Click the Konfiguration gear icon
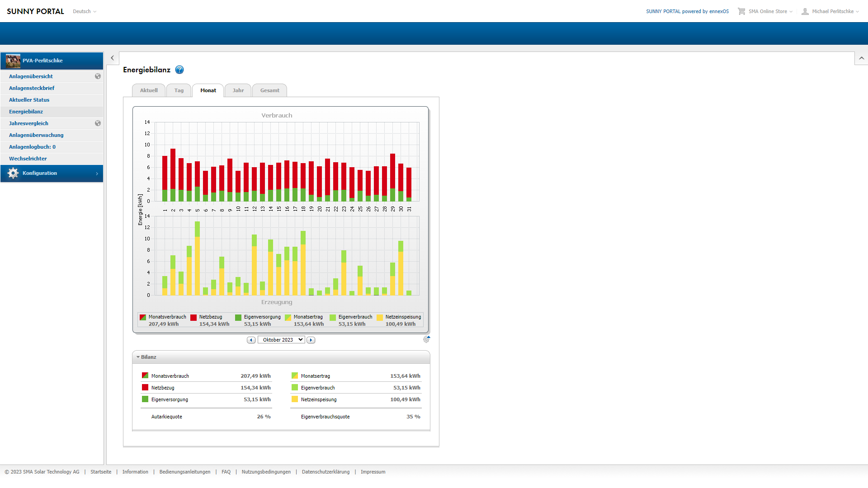The image size is (868, 488). pyautogui.click(x=13, y=173)
